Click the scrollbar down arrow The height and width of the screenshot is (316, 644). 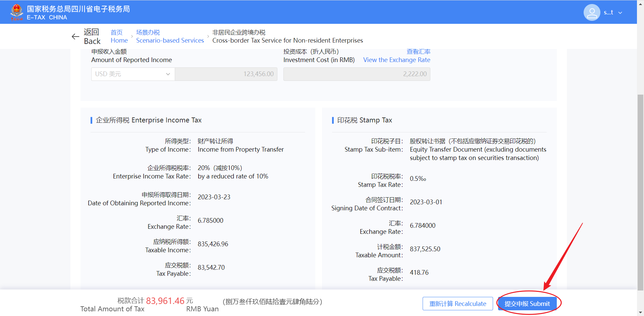640,313
